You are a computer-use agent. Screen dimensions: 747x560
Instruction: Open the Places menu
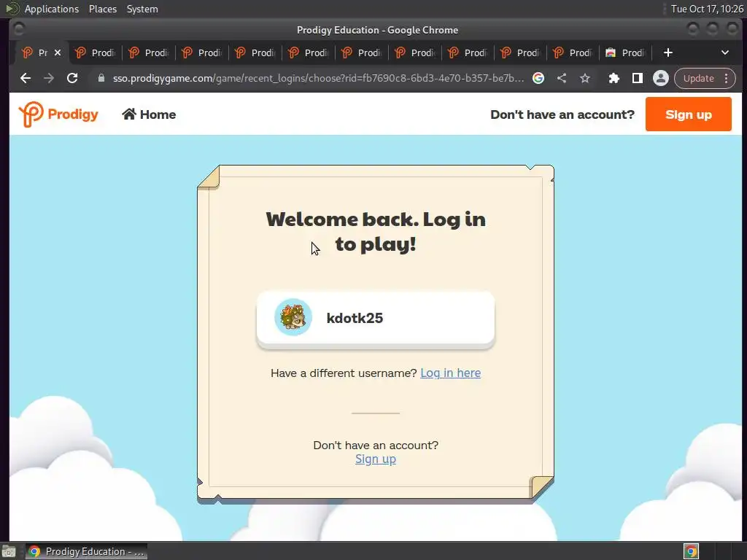[102, 9]
